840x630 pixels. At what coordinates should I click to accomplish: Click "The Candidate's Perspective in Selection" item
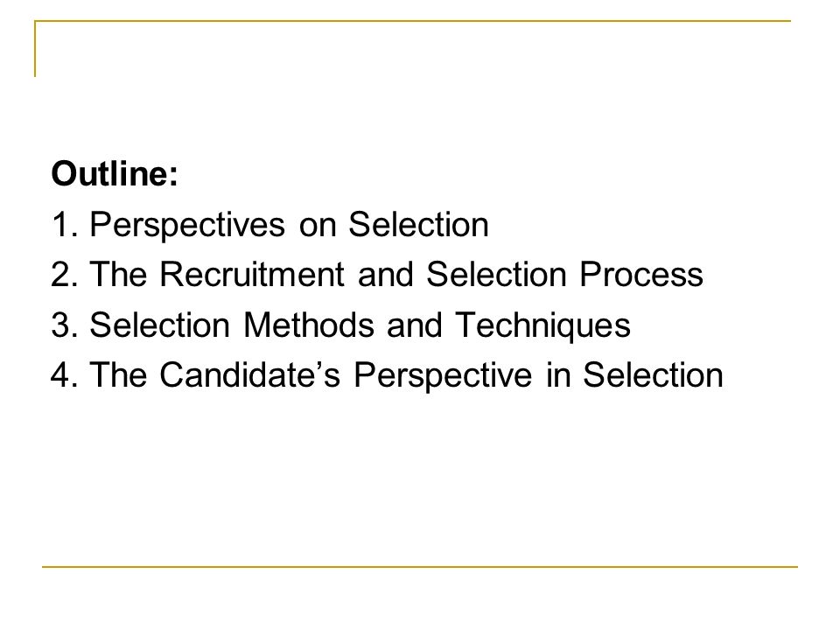(x=406, y=374)
